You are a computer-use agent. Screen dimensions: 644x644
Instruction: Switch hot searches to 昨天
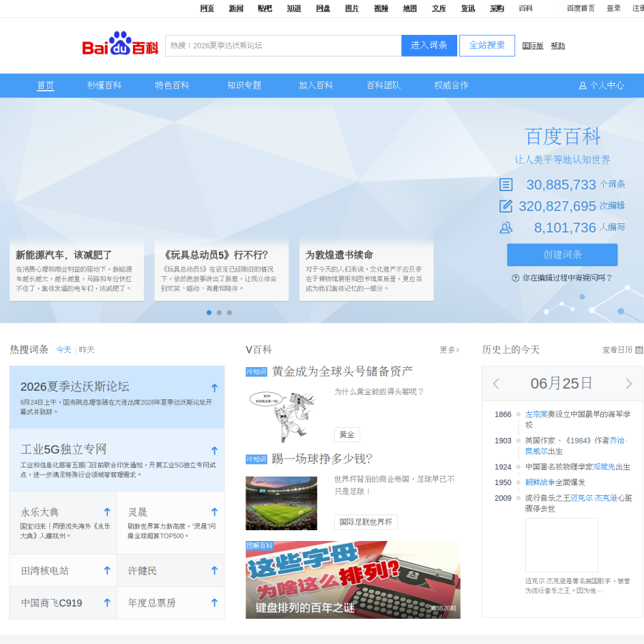[x=87, y=349]
